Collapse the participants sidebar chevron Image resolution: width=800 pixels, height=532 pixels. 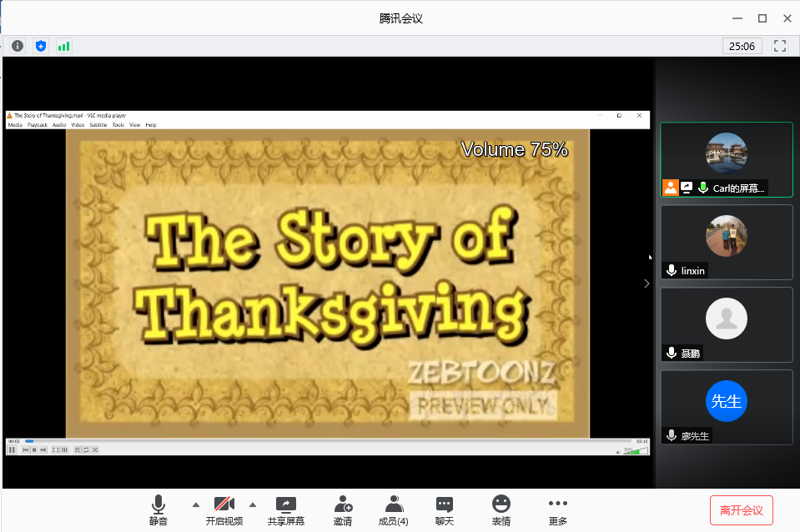tap(647, 284)
